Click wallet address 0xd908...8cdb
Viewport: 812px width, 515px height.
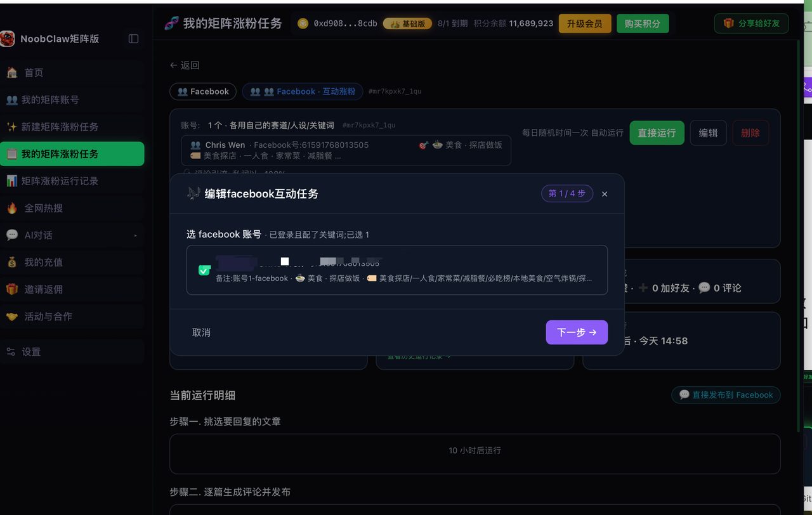coord(345,23)
